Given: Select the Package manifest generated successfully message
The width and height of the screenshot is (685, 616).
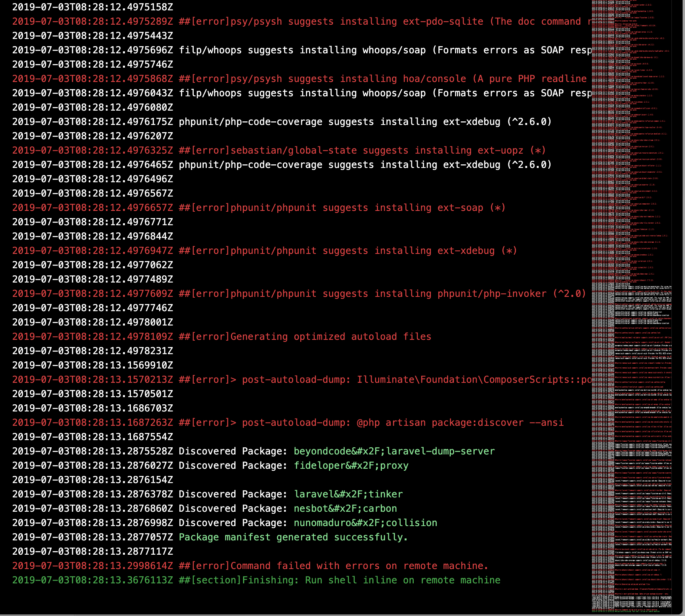Looking at the screenshot, I should click(293, 537).
